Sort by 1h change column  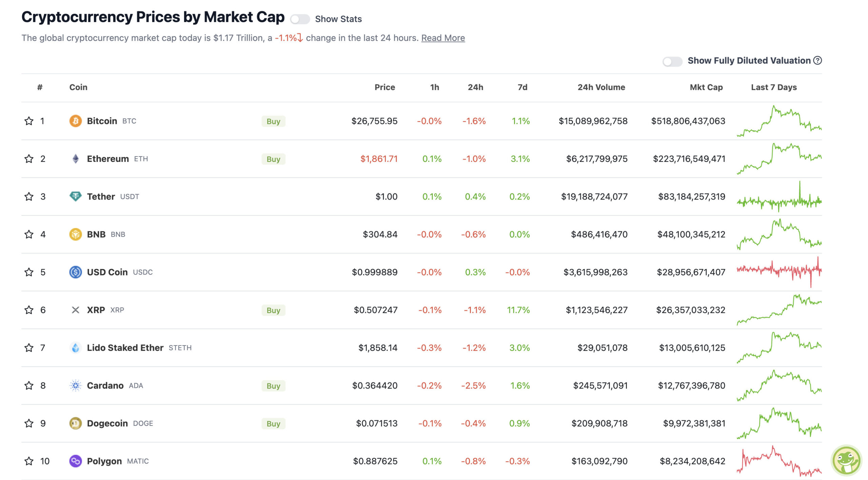point(435,87)
